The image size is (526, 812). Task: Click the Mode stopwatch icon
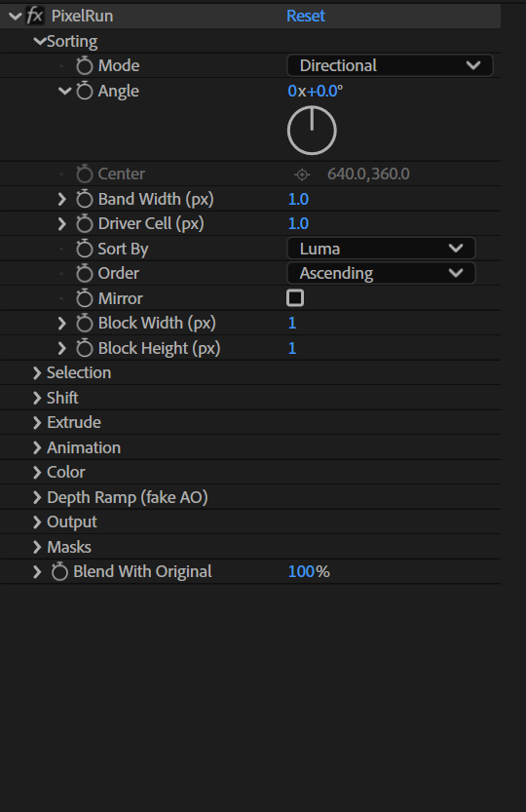[x=85, y=65]
